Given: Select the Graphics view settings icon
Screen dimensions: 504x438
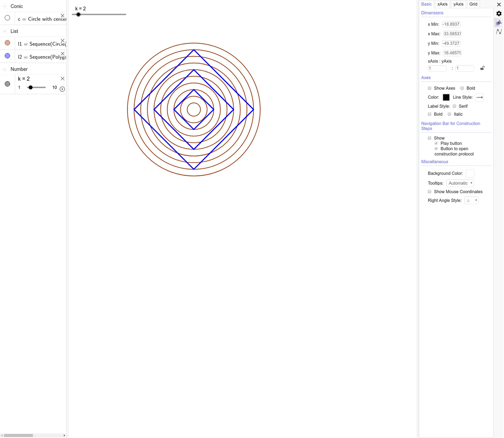Looking at the screenshot, I should point(499,23).
